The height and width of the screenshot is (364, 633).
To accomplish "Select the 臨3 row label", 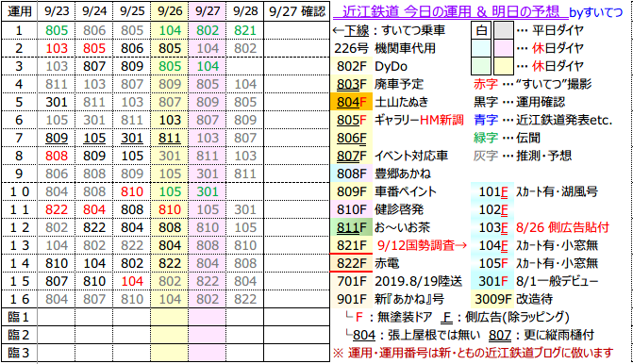I will point(19,353).
